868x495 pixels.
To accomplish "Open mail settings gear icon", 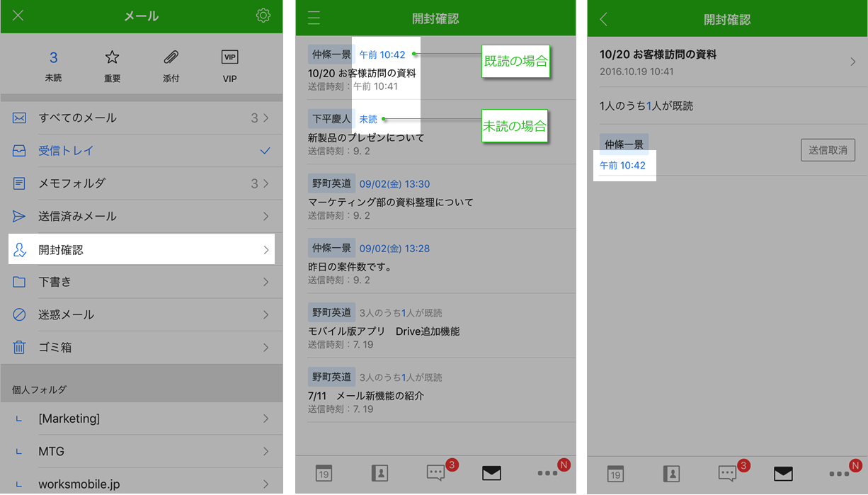I will (263, 16).
